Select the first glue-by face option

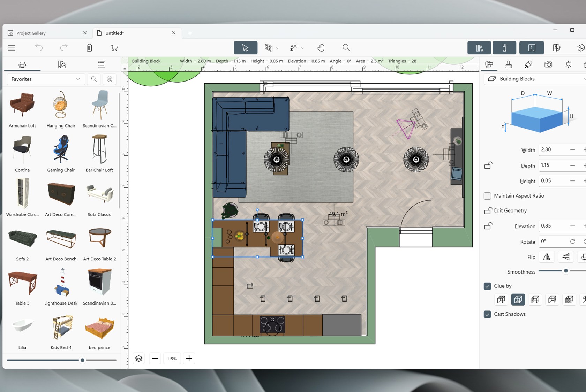tap(501, 300)
